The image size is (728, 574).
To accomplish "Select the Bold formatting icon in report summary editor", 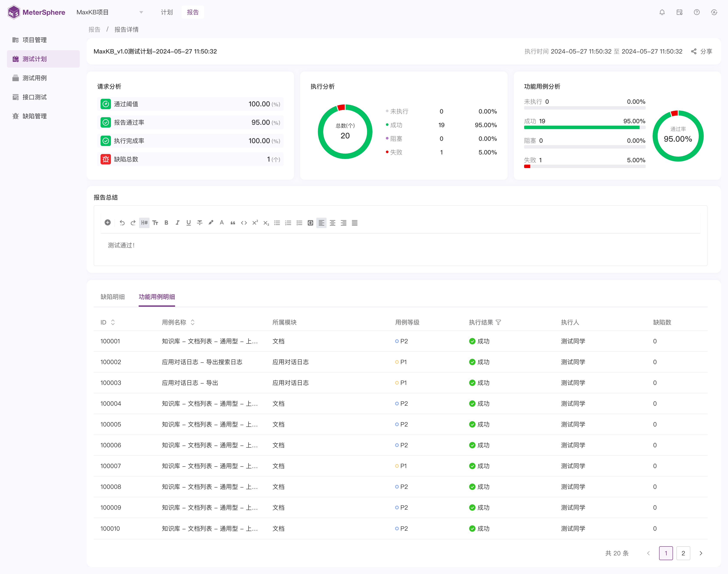I will tap(166, 222).
